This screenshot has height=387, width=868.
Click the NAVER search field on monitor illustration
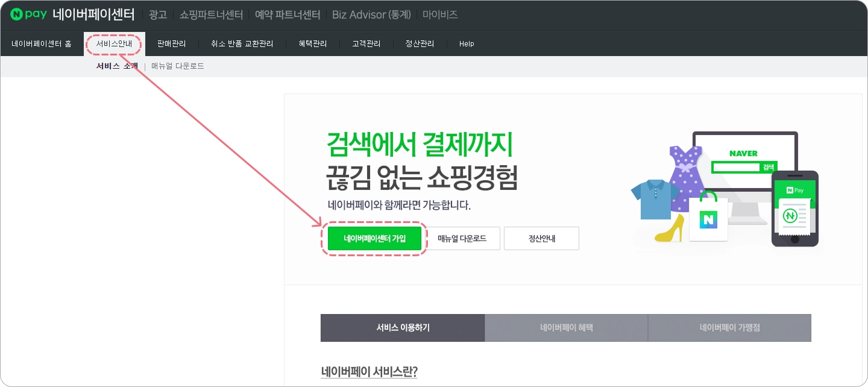point(735,167)
